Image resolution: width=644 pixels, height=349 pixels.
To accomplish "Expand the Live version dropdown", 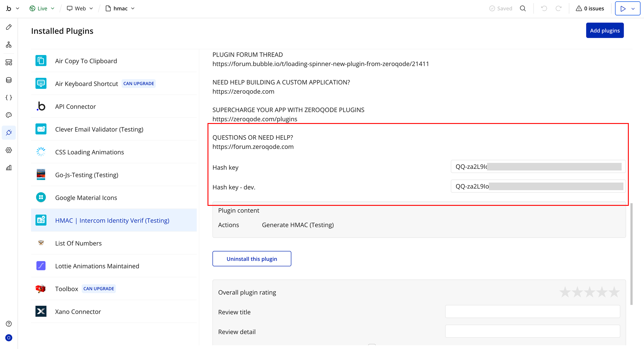I will [x=42, y=9].
